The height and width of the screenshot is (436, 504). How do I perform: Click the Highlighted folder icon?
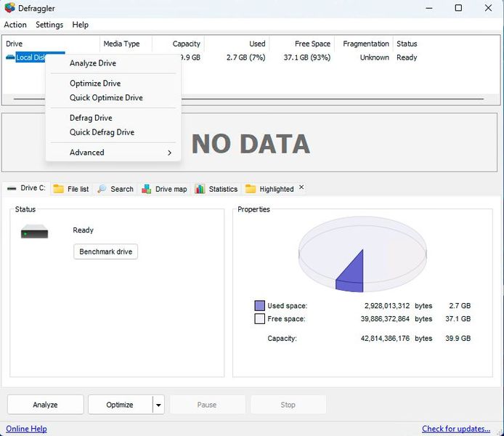(251, 189)
